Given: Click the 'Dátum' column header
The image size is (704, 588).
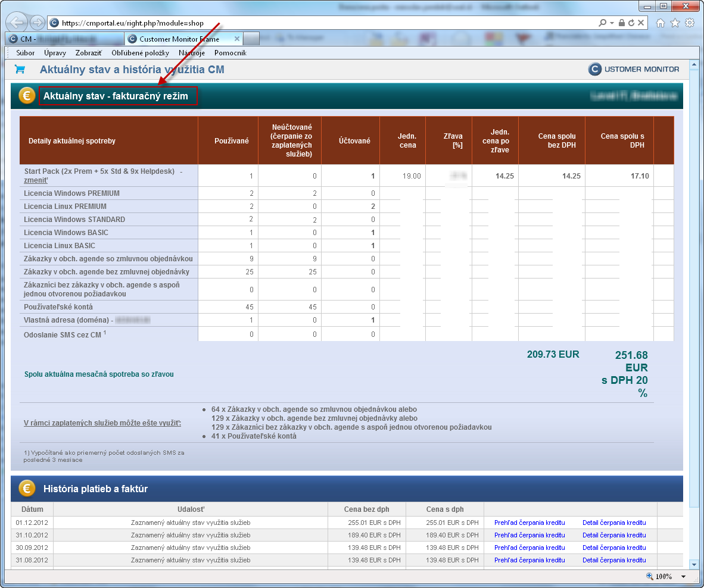Looking at the screenshot, I should (32, 509).
